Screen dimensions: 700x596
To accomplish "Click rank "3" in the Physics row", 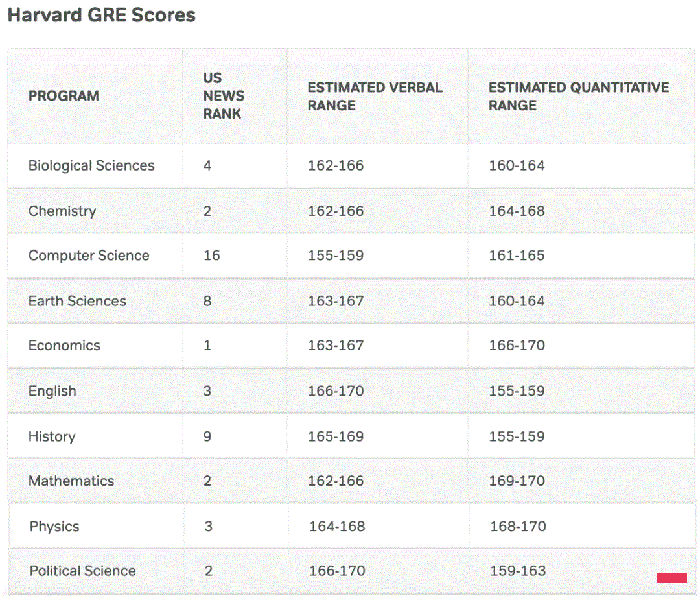I will click(x=209, y=527).
